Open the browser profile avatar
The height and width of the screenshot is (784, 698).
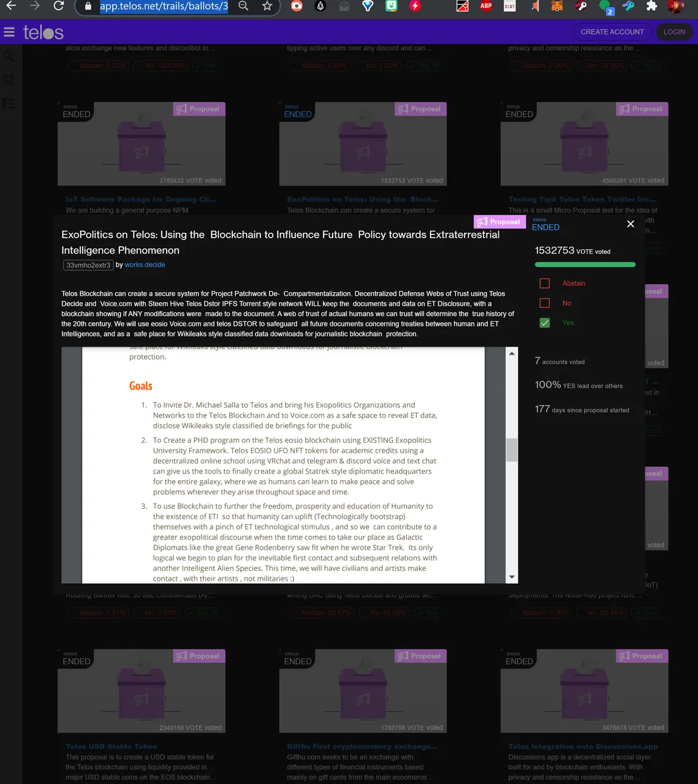(x=676, y=6)
